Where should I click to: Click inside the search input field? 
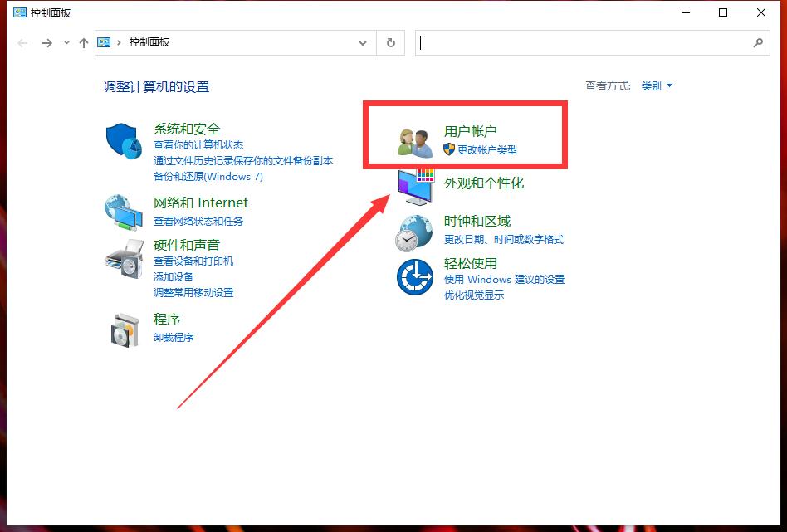(581, 42)
